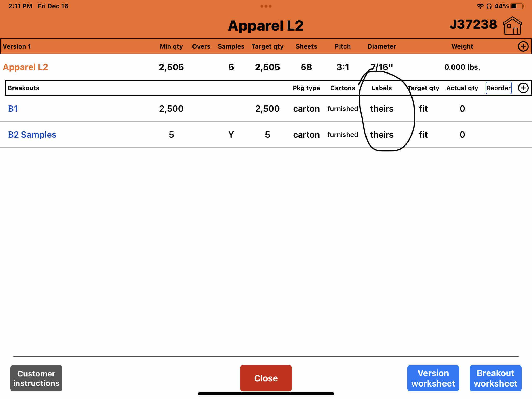The image size is (532, 399).
Task: Edit B1 actual quantity field
Action: click(x=462, y=109)
